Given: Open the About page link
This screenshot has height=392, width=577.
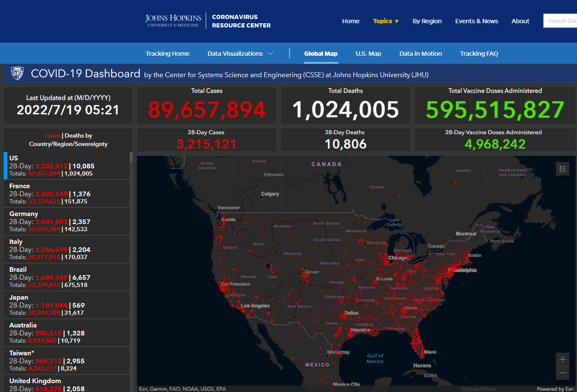Looking at the screenshot, I should pyautogui.click(x=520, y=21).
